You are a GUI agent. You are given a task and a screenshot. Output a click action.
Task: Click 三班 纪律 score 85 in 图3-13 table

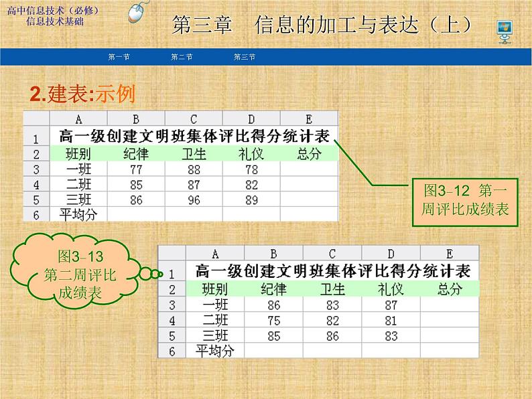pos(273,336)
